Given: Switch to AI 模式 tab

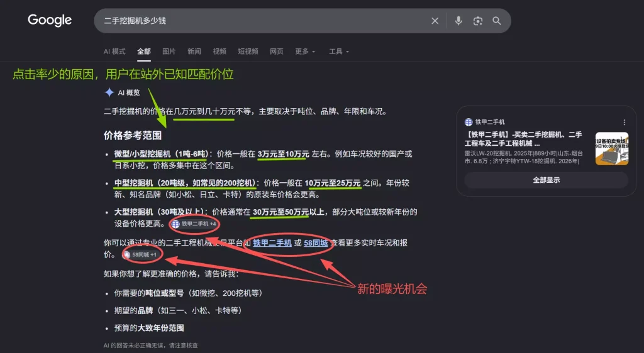Looking at the screenshot, I should click(114, 52).
